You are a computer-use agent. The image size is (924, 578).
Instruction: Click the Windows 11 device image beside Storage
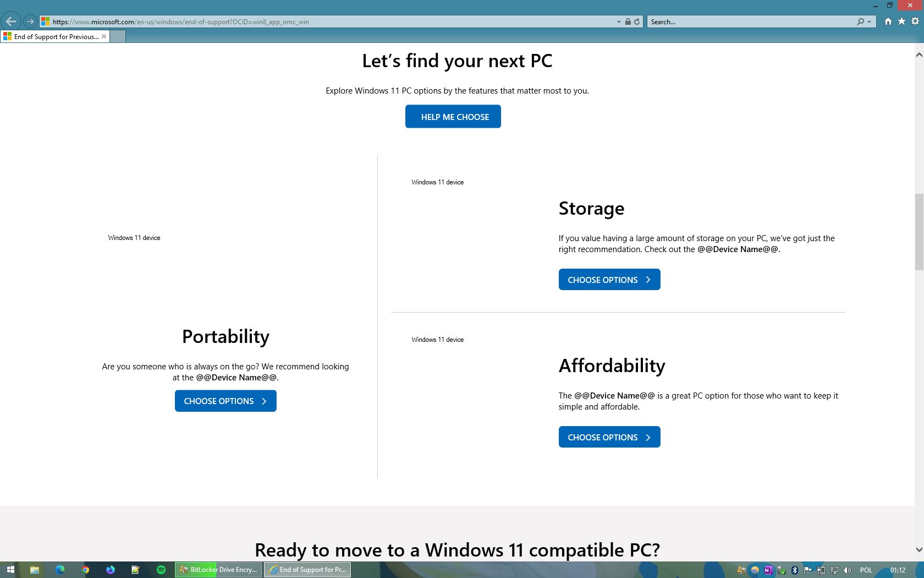click(x=438, y=182)
